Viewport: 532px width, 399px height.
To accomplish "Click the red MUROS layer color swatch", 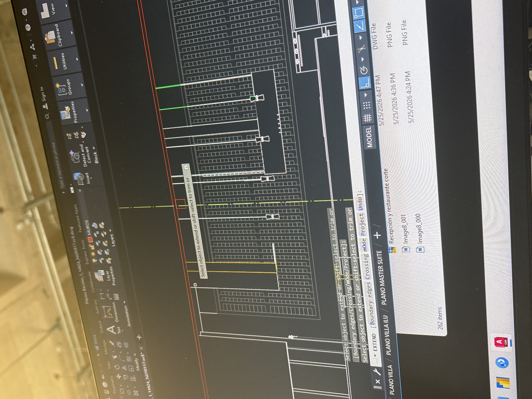I will pos(90,239).
